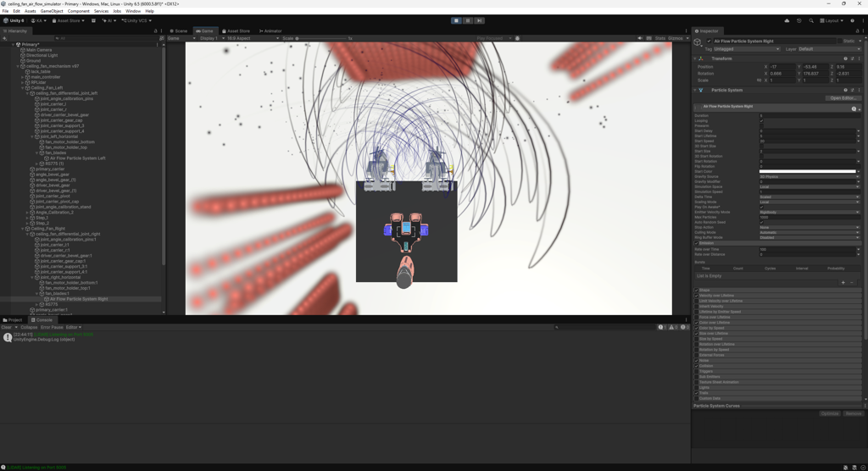868x471 pixels.
Task: Open the Unity VCS dropdown
Action: [x=136, y=20]
